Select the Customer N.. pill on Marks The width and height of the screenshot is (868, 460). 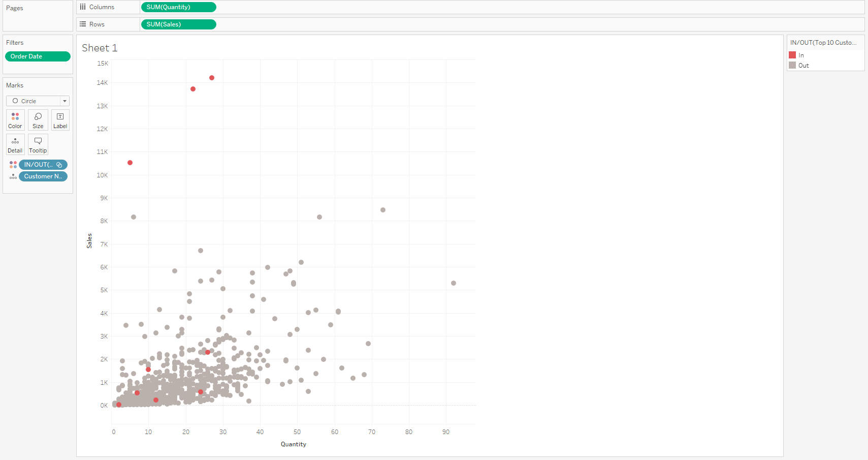(43, 176)
